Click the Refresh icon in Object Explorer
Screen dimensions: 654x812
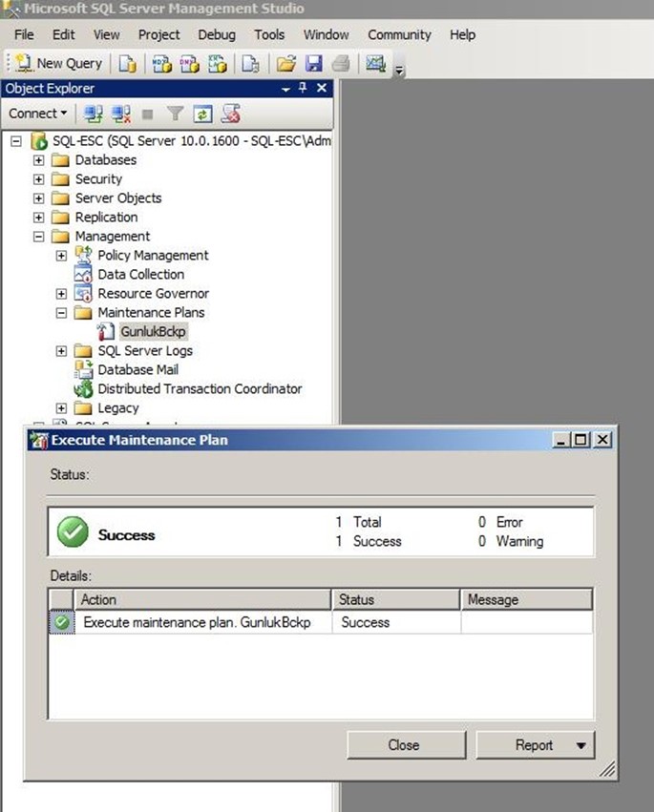[202, 114]
